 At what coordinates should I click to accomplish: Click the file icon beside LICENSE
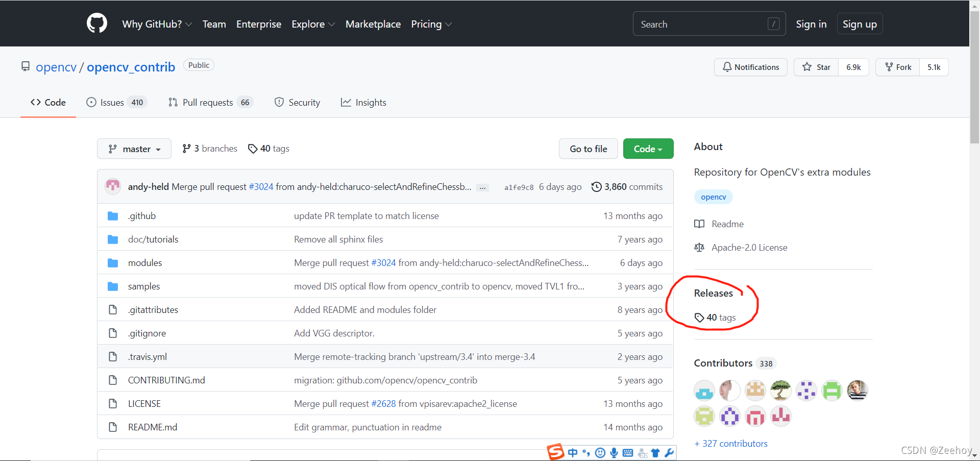point(113,404)
